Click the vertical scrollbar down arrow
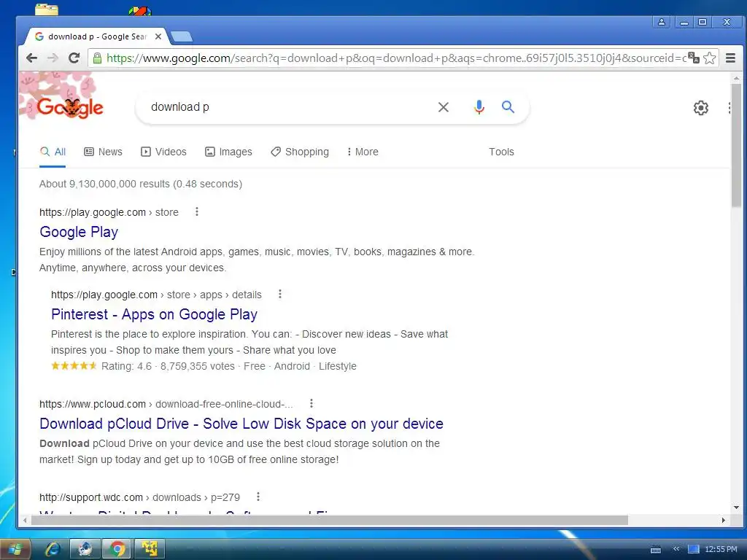Image resolution: width=747 pixels, height=560 pixels. coord(737,507)
